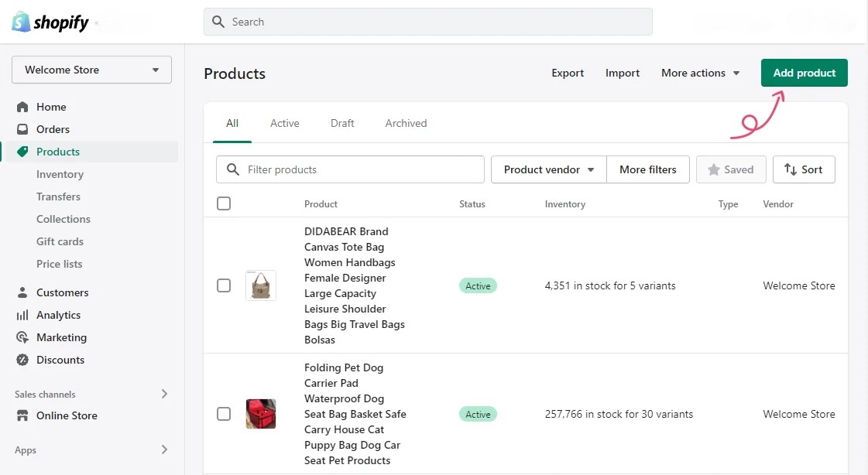Toggle the select-all products checkbox

224,203
